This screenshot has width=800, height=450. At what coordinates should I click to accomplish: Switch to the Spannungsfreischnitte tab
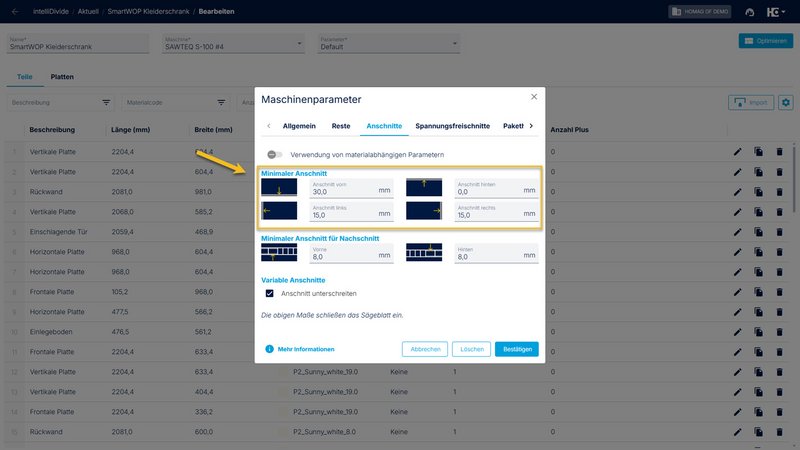pyautogui.click(x=453, y=126)
